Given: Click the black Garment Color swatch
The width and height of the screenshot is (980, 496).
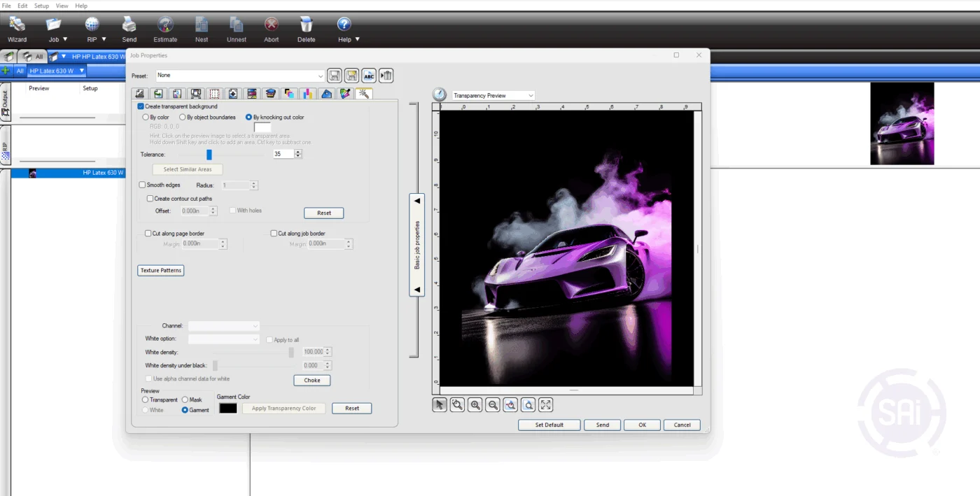Looking at the screenshot, I should point(228,408).
